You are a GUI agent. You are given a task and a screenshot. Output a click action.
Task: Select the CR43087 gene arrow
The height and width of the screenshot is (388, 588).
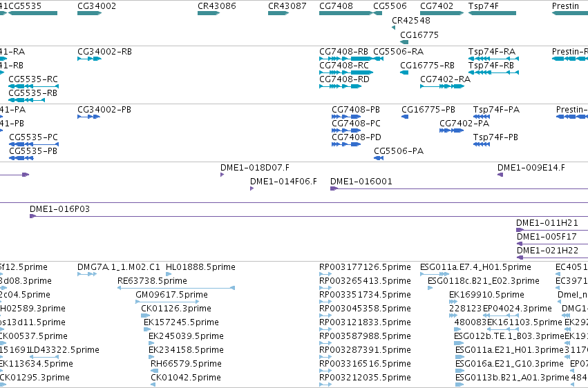(x=278, y=13)
